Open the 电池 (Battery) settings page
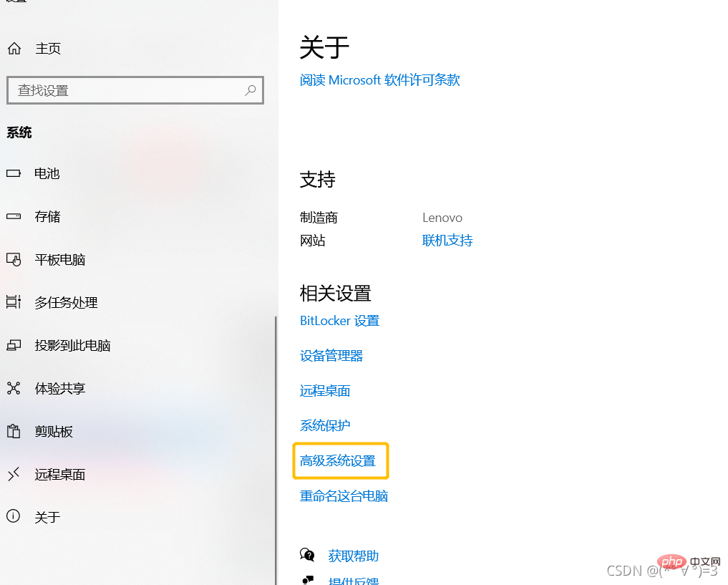The image size is (728, 585). (x=47, y=173)
